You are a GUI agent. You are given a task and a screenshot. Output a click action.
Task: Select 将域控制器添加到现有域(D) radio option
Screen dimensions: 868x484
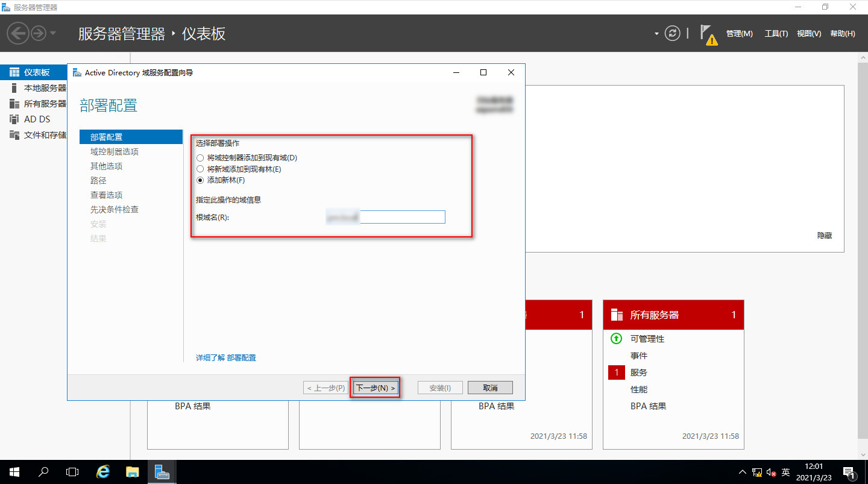[247, 158]
